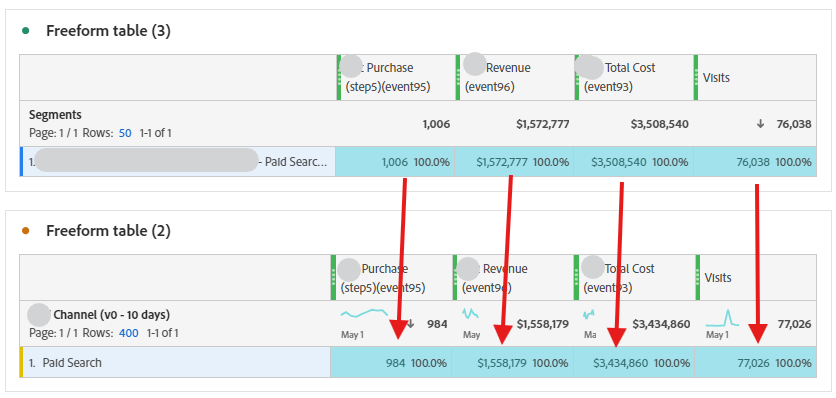Click the Freeform table (3) title
This screenshot has width=836, height=398.
pyautogui.click(x=108, y=31)
